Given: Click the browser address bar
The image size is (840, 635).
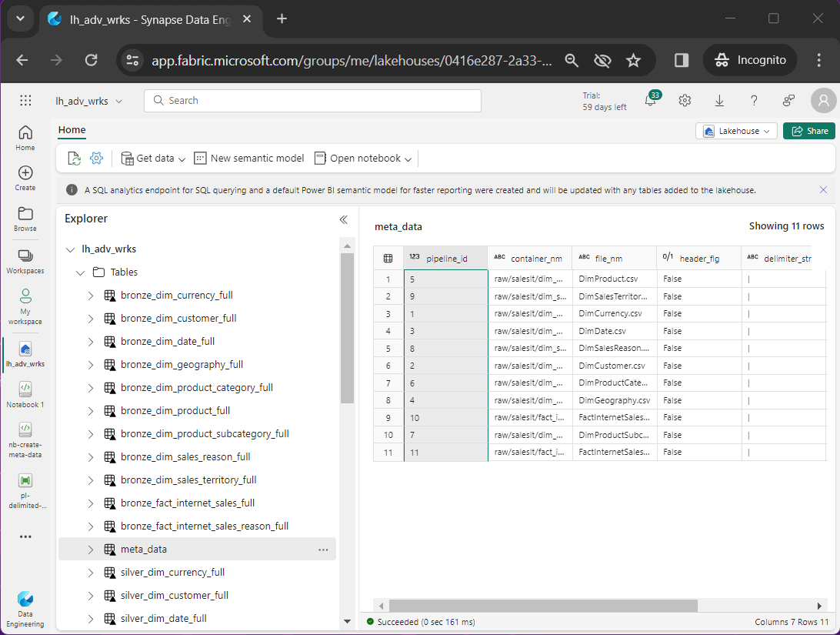Looking at the screenshot, I should tap(352, 61).
